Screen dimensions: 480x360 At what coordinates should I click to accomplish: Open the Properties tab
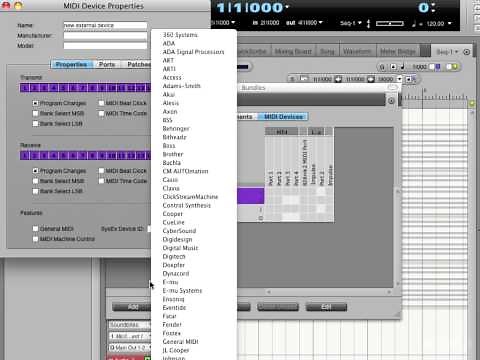71,64
